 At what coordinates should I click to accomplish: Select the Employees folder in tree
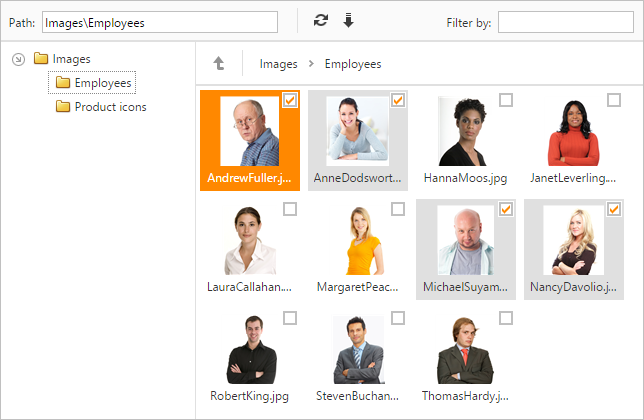[92, 83]
